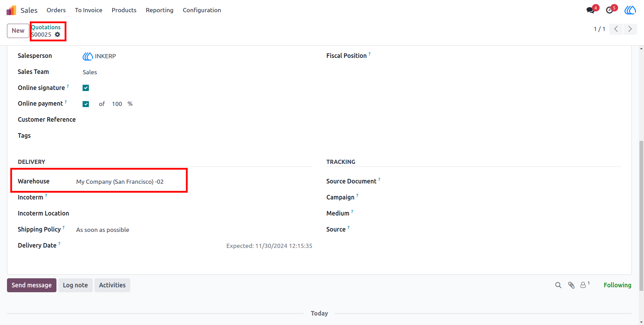This screenshot has height=325, width=644.
Task: Click help mark beside Shipping Policy
Action: (x=63, y=227)
